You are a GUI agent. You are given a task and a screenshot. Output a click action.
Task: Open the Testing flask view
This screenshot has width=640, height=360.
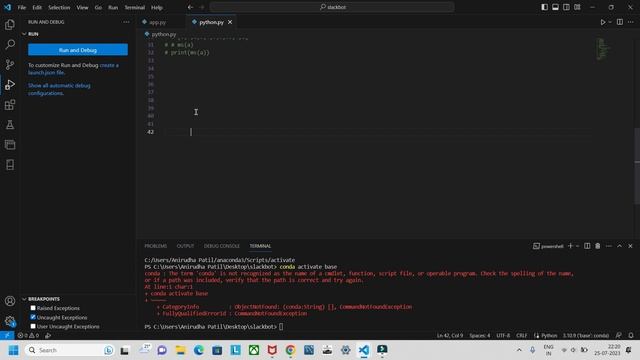click(10, 125)
